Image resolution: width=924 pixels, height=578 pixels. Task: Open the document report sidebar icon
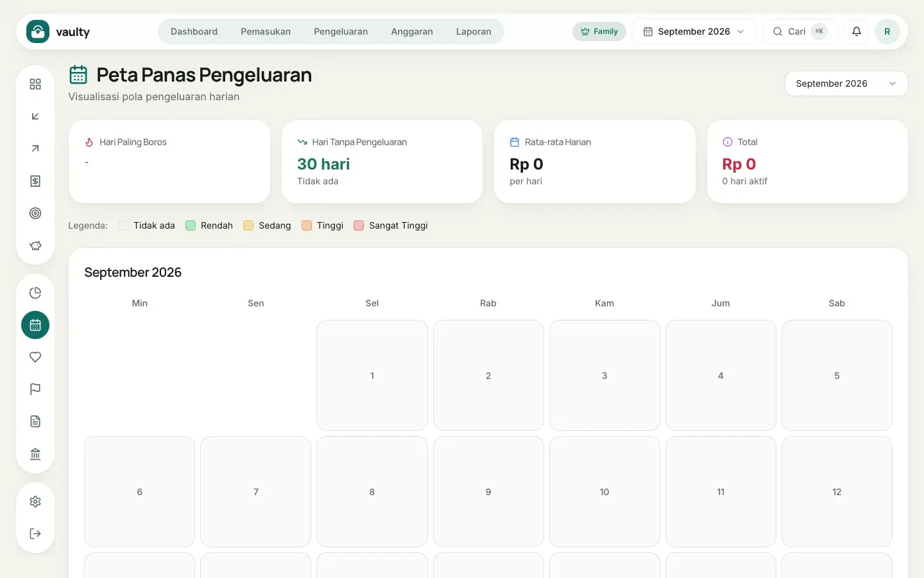pos(35,421)
